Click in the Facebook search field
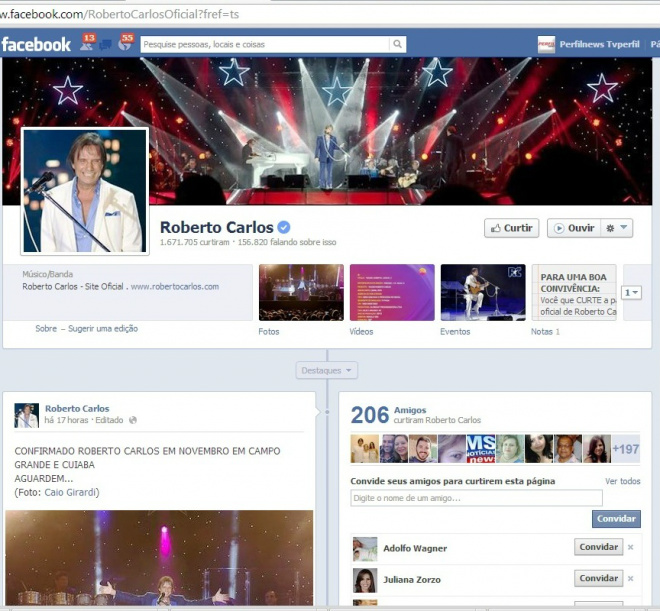Screen dimensions: 660x611 [265, 44]
